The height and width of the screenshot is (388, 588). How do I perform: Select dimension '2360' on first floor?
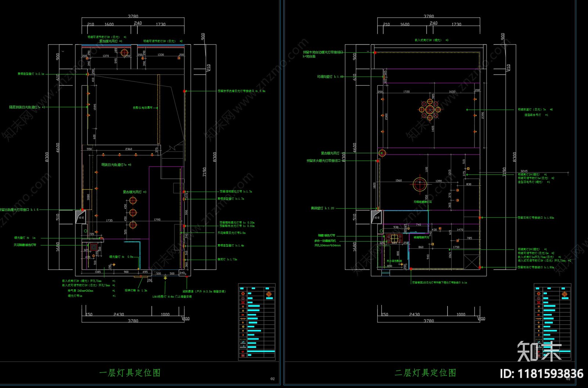(x=129, y=149)
